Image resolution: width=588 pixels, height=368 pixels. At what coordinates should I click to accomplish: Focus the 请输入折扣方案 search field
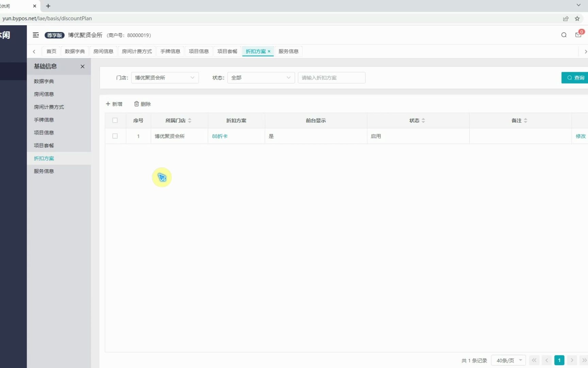[331, 78]
